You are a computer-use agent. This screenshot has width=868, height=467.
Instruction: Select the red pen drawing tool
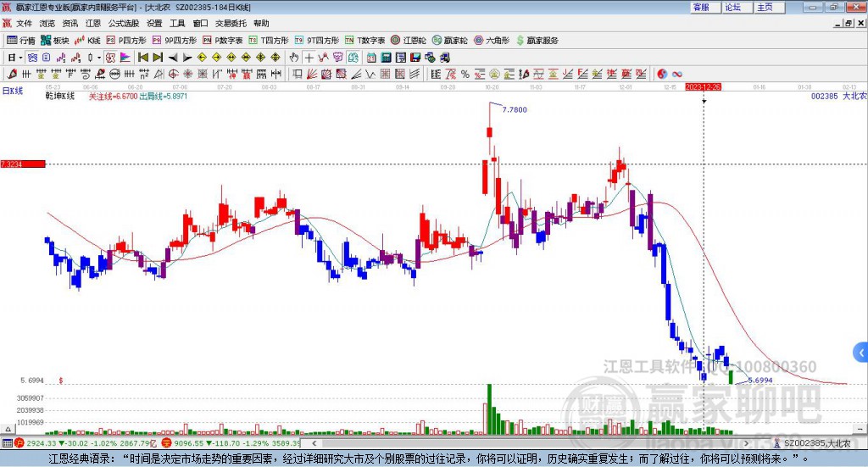click(x=12, y=74)
